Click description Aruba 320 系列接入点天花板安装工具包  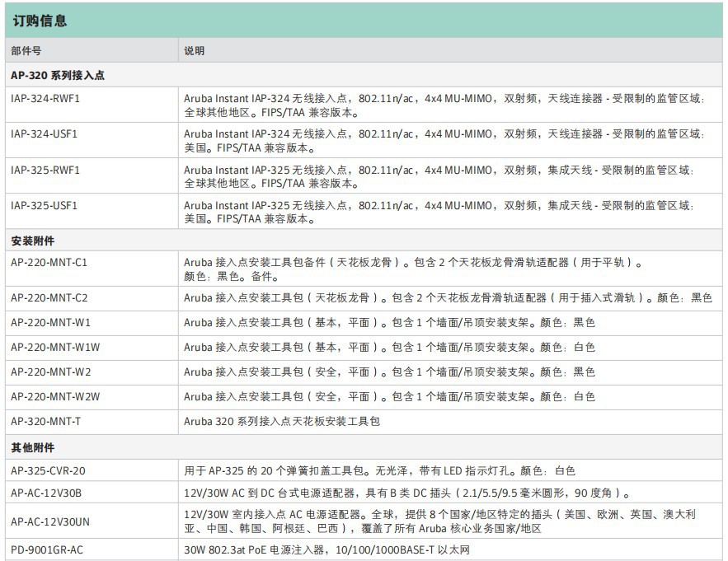point(282,421)
